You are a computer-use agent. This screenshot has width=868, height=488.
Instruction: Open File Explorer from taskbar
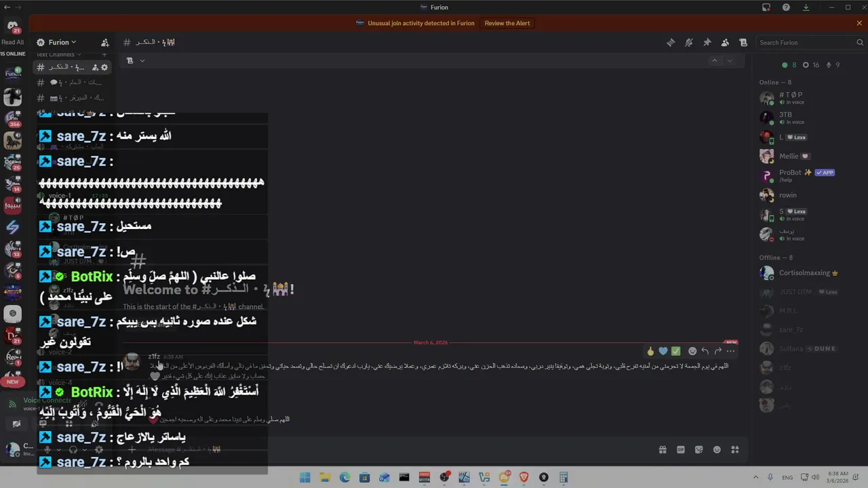325,477
